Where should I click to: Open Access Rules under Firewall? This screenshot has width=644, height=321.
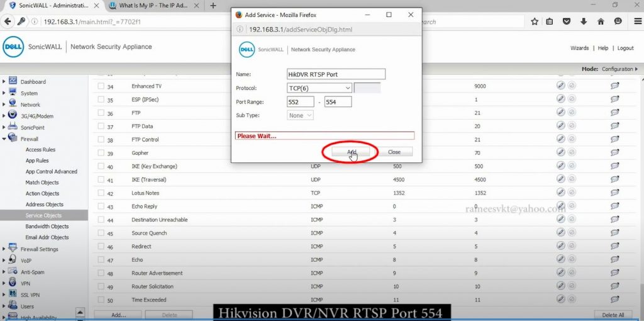[x=40, y=150]
